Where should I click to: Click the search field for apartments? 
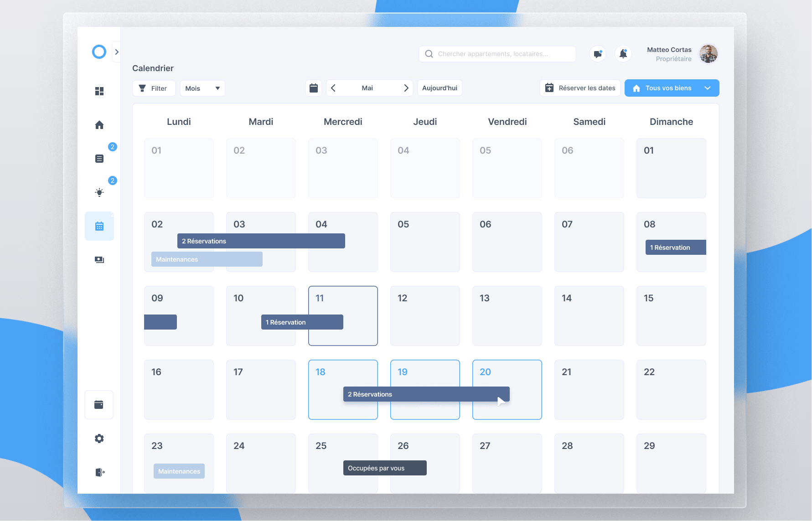coord(497,54)
